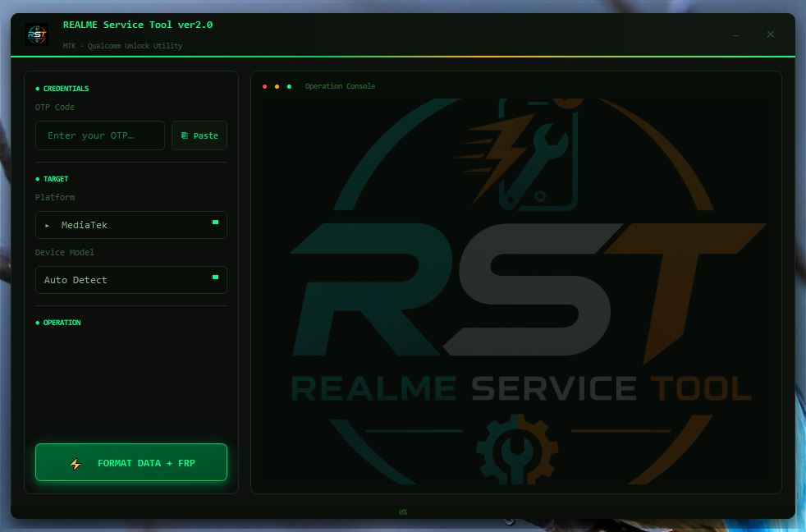Screen dimensions: 806x532
Task: Start the FORMAT DATA + FRP operation
Action: (x=131, y=462)
